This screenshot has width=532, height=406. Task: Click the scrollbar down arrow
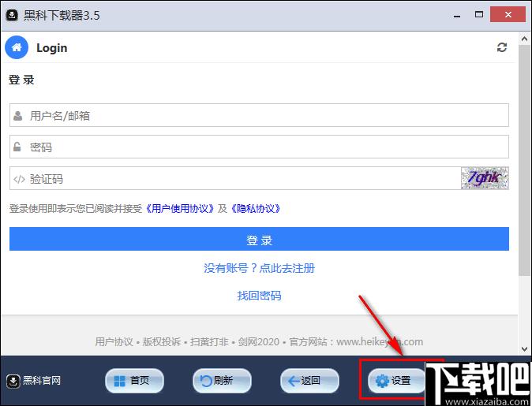pyautogui.click(x=524, y=349)
